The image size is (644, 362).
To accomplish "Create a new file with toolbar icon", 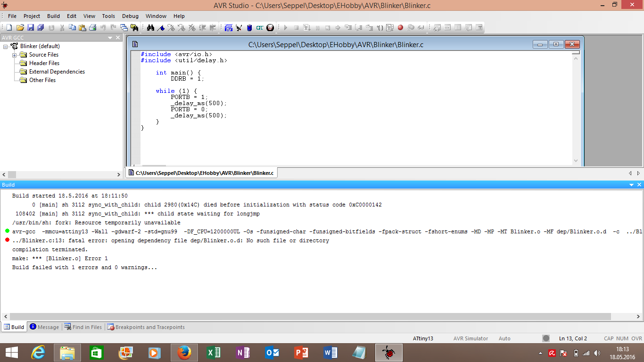I will click(9, 28).
